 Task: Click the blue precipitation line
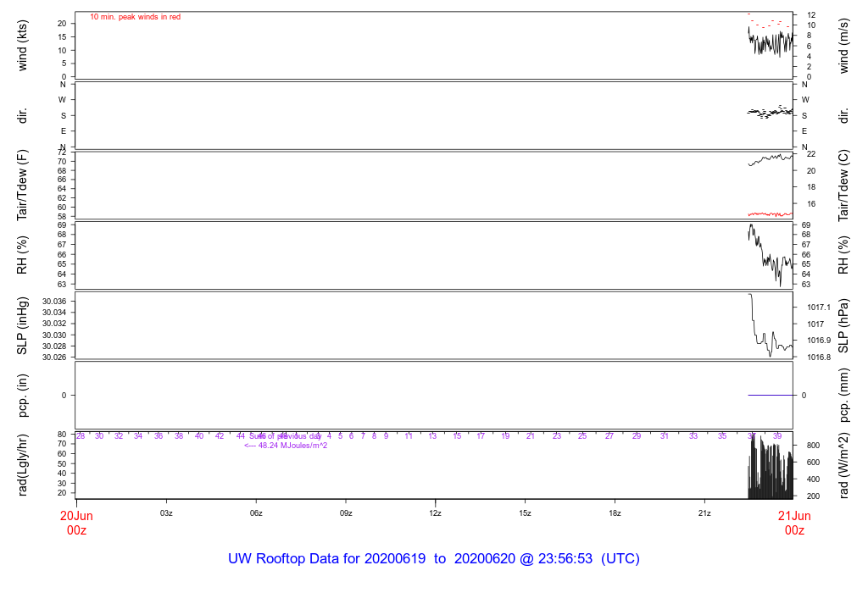(x=770, y=395)
